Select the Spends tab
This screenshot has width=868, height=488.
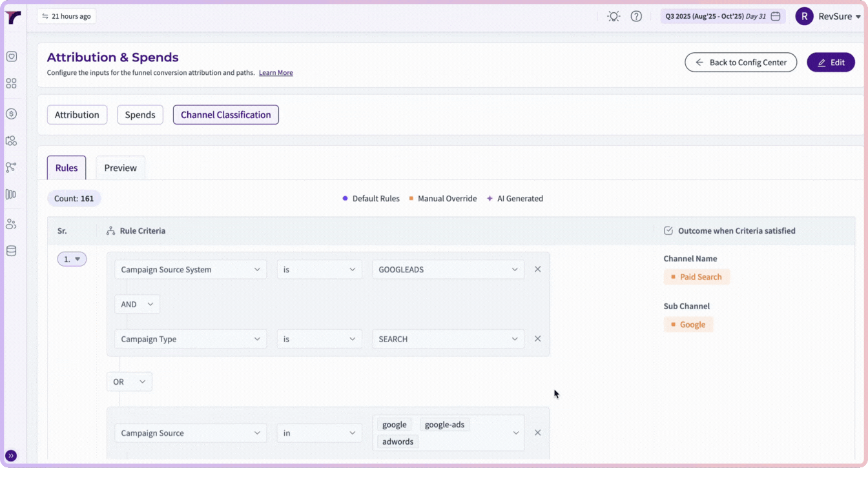coord(140,115)
